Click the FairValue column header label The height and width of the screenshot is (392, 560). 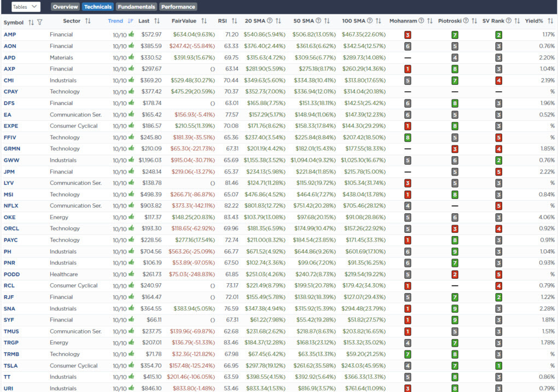(x=184, y=21)
